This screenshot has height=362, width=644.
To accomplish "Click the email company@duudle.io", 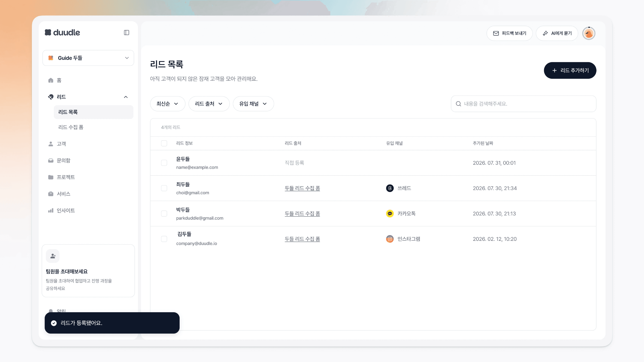I will [x=197, y=244].
